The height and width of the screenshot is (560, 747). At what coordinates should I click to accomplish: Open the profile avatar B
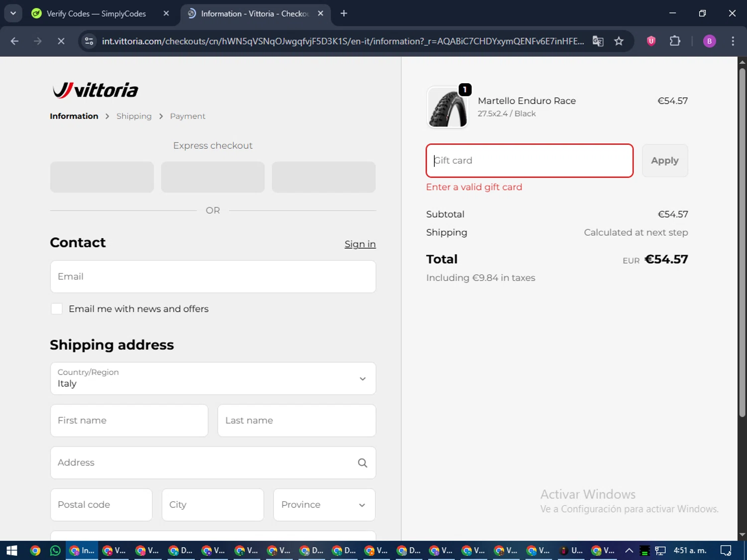(x=709, y=41)
